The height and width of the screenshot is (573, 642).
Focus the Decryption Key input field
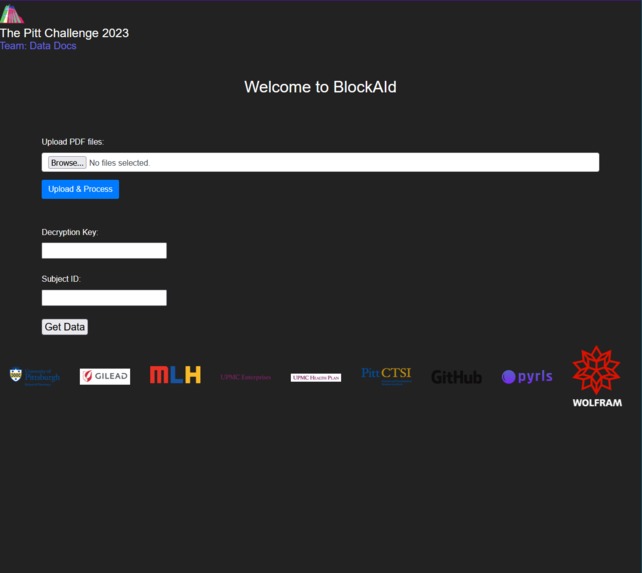pyautogui.click(x=104, y=250)
